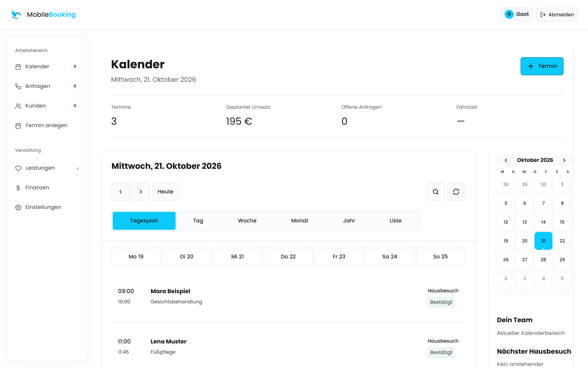Viewport: 588px width, 368px height.
Task: Open the Gast user profile
Action: coord(517,14)
